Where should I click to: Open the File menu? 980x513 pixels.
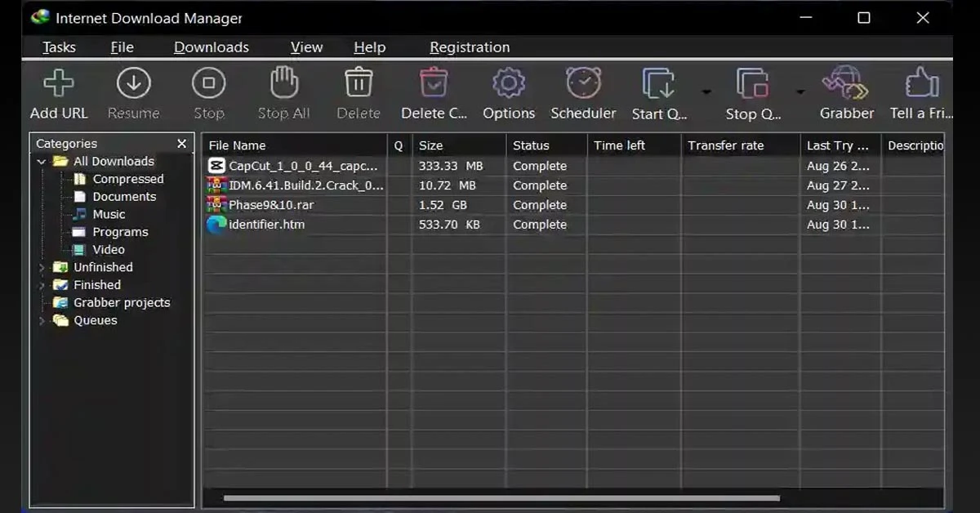[122, 47]
